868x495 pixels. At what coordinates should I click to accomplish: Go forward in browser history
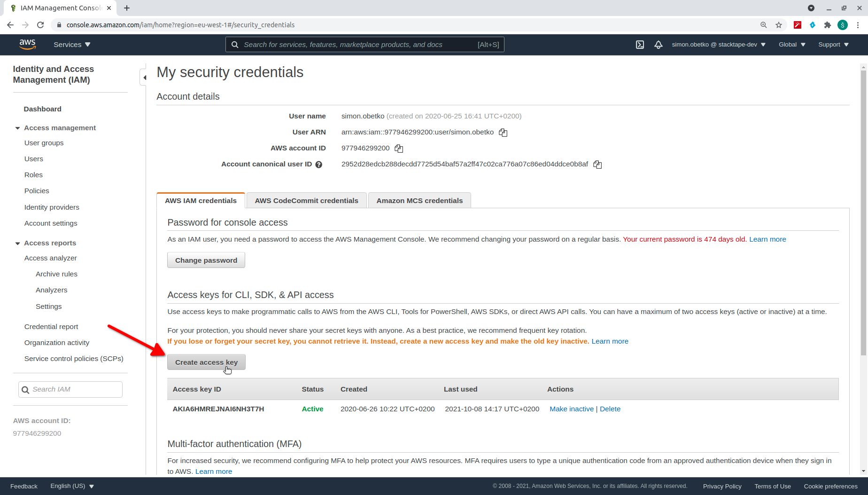[x=25, y=25]
